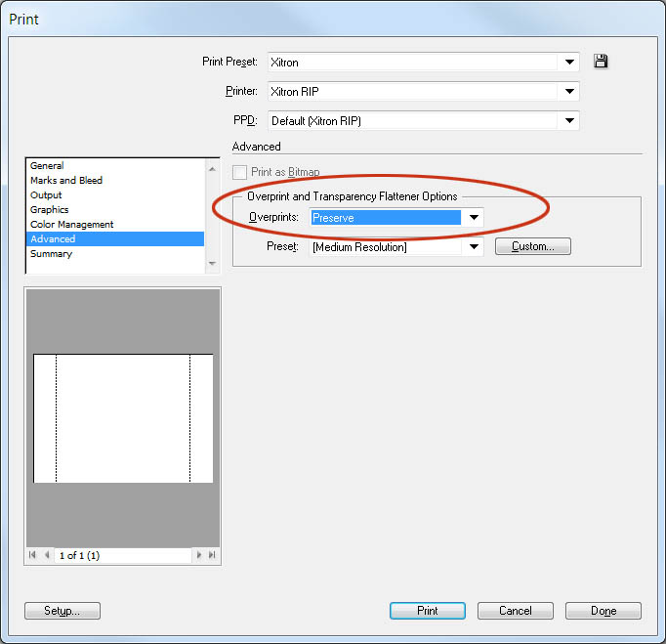Select the Output category

[115, 195]
